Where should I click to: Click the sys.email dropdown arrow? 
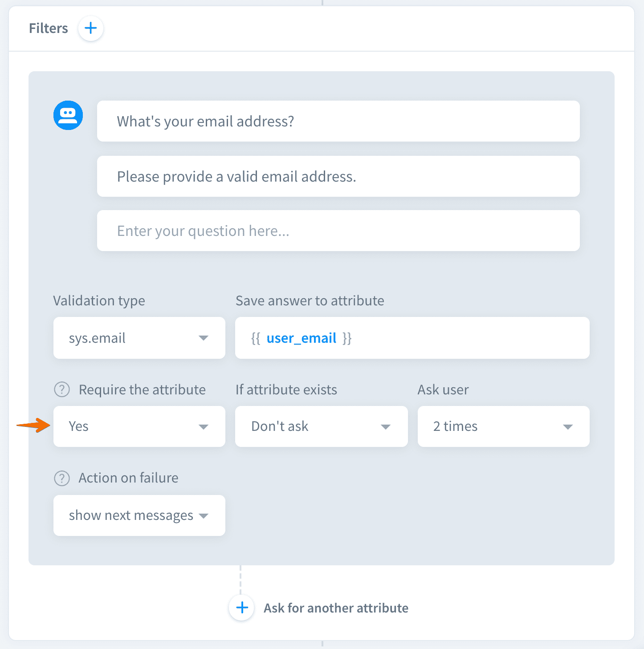pyautogui.click(x=204, y=338)
